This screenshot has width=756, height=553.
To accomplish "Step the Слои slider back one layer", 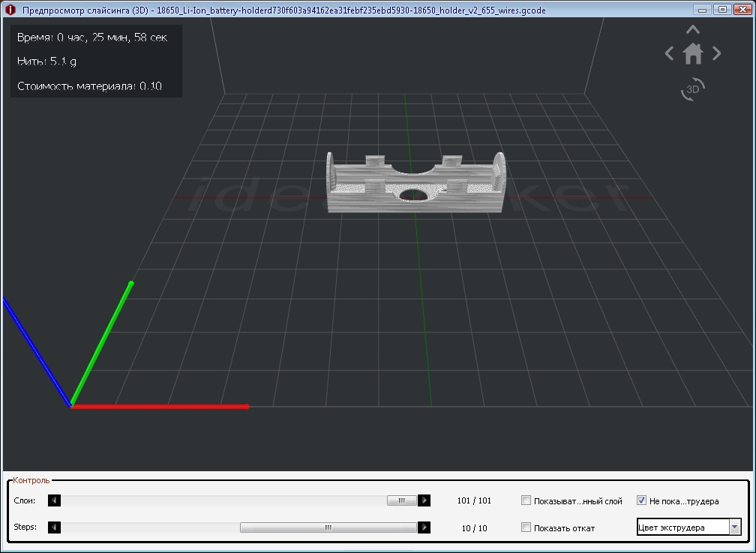I will click(x=55, y=500).
